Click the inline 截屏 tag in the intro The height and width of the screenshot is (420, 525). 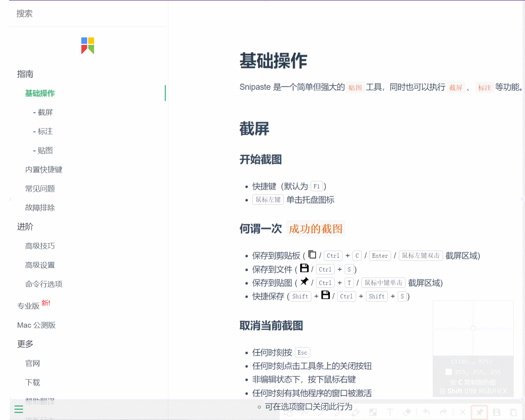456,88
